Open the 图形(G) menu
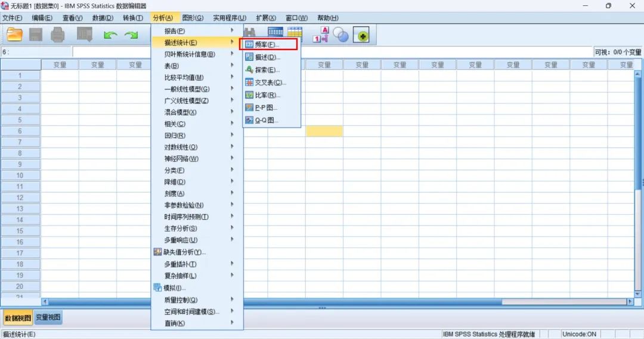The height and width of the screenshot is (339, 644). 193,18
